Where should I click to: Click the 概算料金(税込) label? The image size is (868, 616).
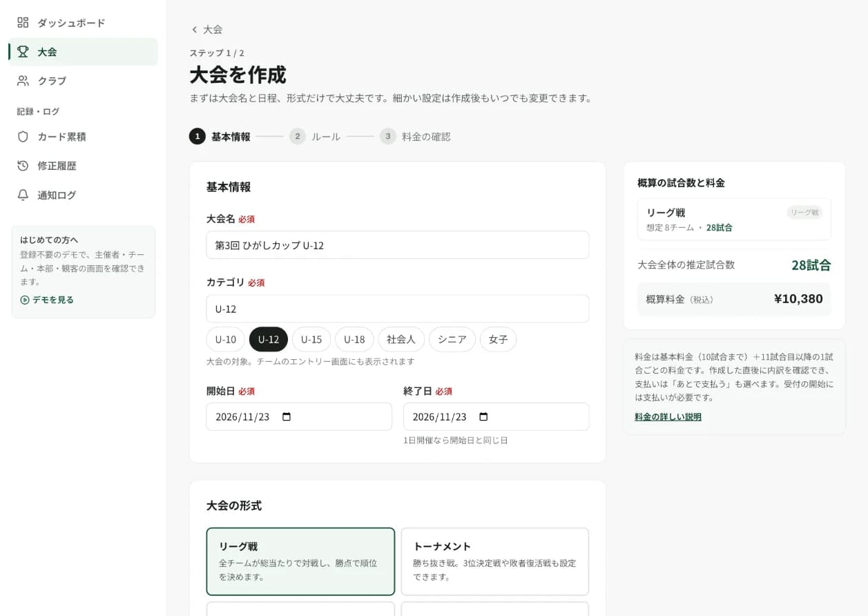[x=681, y=300]
